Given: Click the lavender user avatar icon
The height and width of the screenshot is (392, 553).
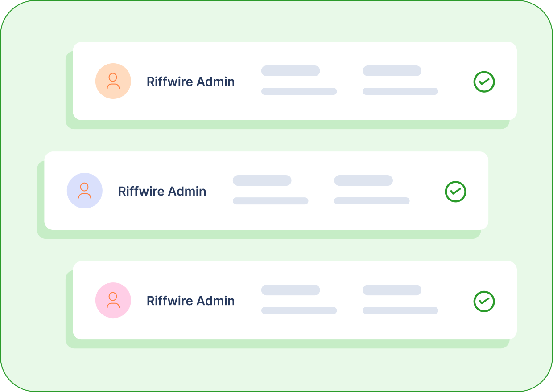Looking at the screenshot, I should point(85,191).
